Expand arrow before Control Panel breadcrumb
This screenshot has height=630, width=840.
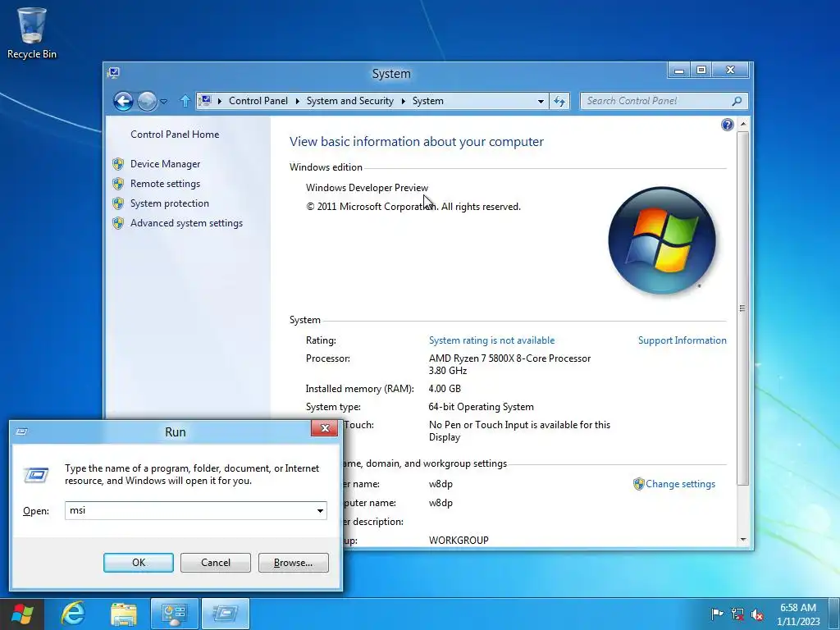click(x=220, y=101)
